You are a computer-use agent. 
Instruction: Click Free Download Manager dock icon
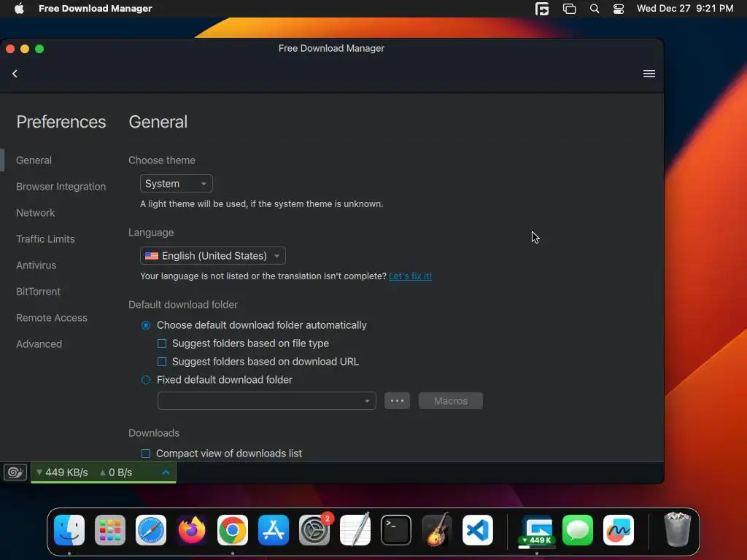click(537, 530)
